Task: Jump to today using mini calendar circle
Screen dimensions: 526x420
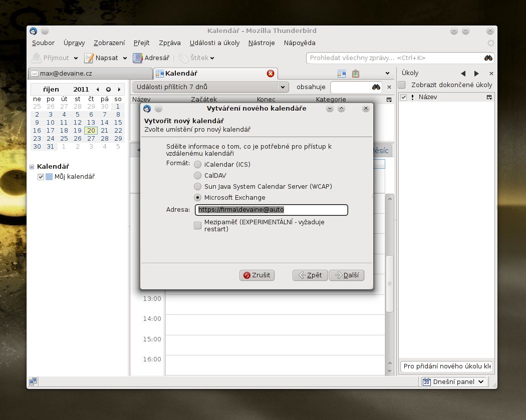Action: tap(108, 90)
